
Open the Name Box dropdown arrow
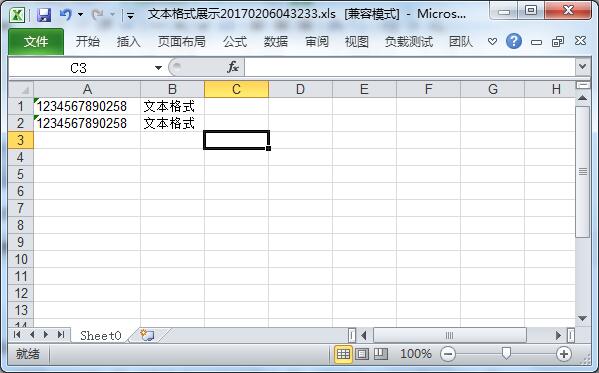[158, 68]
